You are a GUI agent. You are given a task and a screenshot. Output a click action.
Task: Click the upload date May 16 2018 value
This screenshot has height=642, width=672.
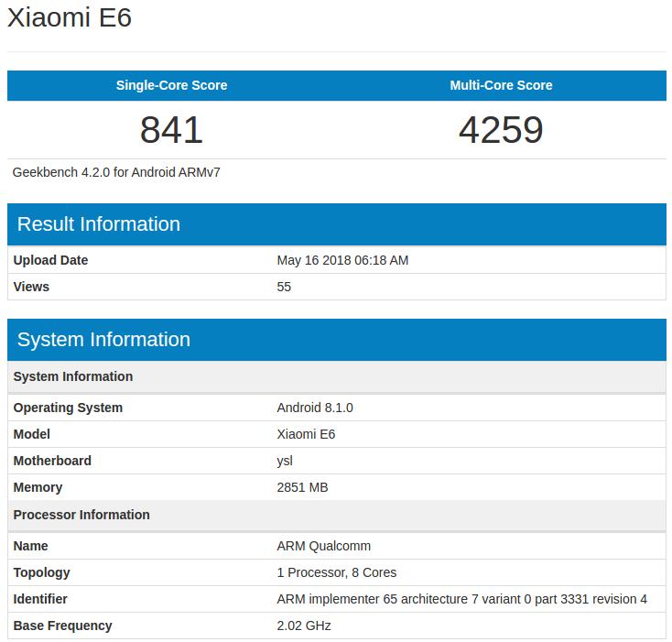tap(342, 260)
